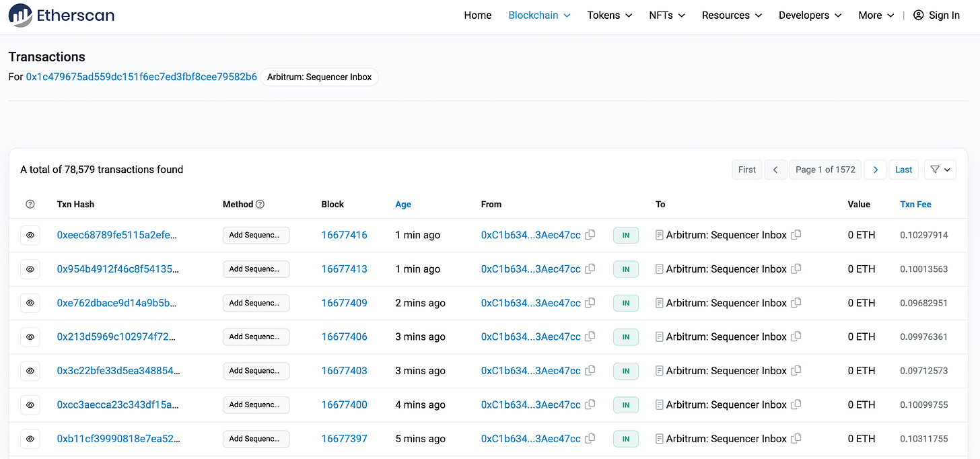Copy From address in block 16677403 row
The height and width of the screenshot is (459, 980).
(x=590, y=371)
